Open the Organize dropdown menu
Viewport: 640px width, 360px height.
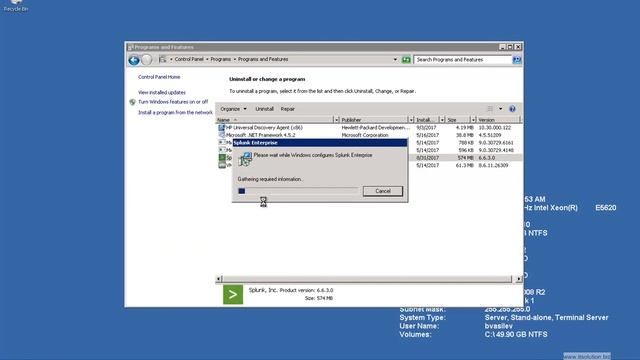[x=233, y=109]
